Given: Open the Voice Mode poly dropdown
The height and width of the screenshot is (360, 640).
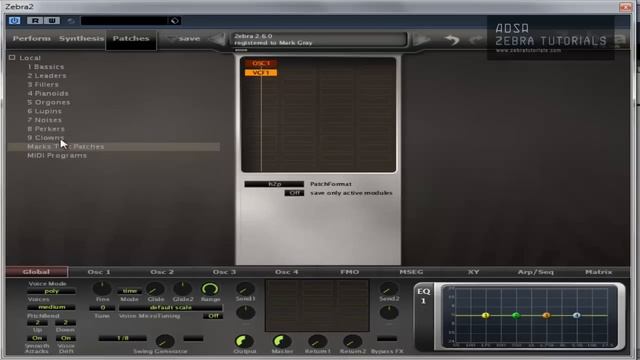Looking at the screenshot, I should coord(51,291).
